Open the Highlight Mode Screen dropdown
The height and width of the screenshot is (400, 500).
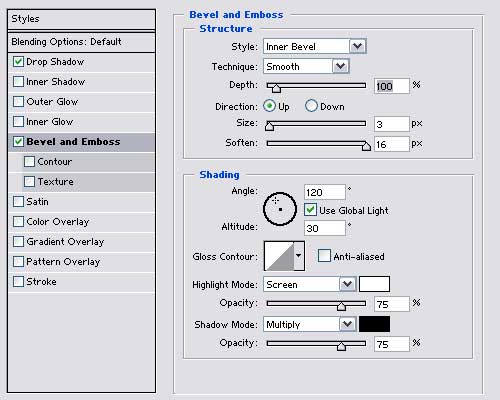tap(309, 284)
